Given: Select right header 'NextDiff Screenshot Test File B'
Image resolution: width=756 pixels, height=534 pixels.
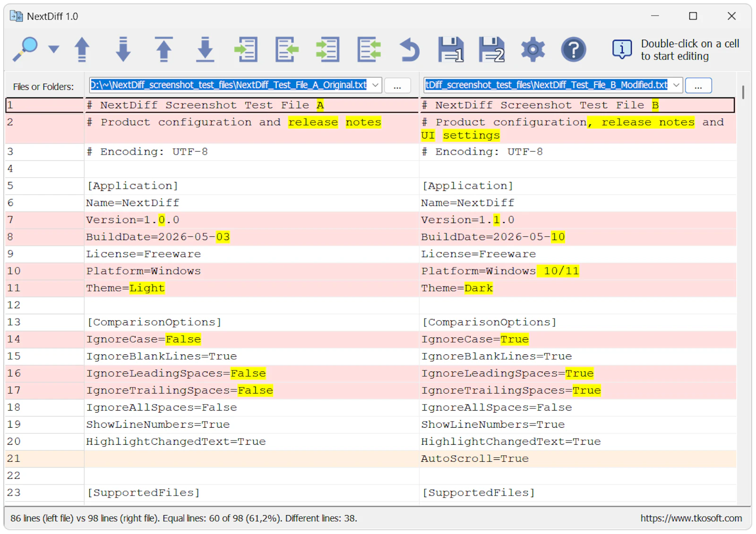Looking at the screenshot, I should pyautogui.click(x=577, y=105).
